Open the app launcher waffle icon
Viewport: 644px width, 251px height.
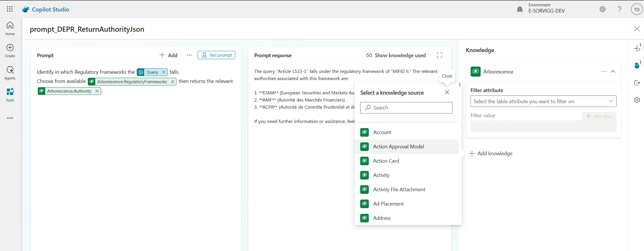tap(10, 9)
